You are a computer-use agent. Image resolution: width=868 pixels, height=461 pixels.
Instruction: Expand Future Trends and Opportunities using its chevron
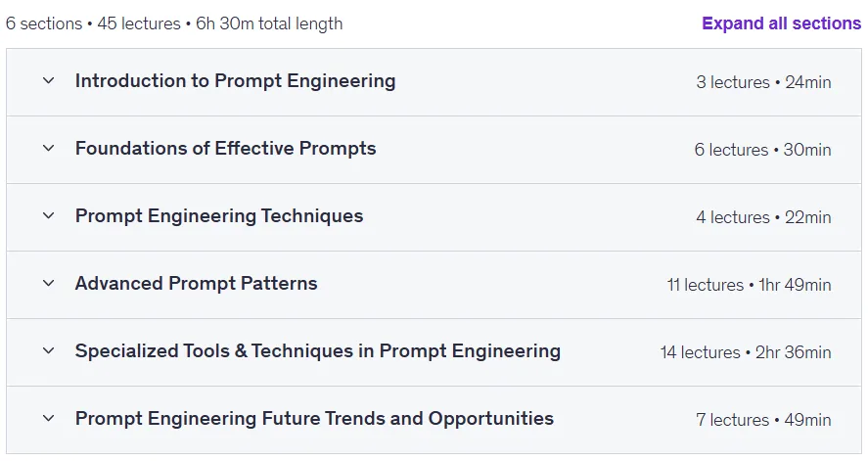tap(49, 418)
